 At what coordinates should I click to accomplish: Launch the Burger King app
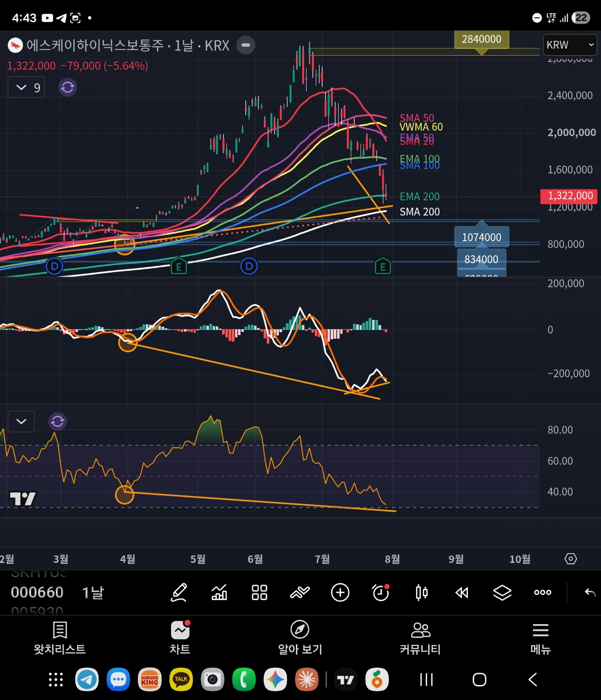pyautogui.click(x=150, y=680)
